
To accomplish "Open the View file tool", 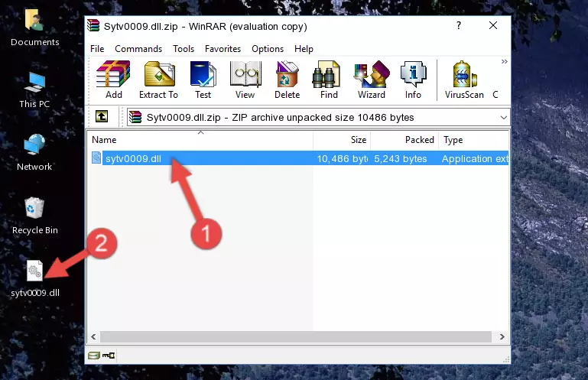I will (x=245, y=80).
